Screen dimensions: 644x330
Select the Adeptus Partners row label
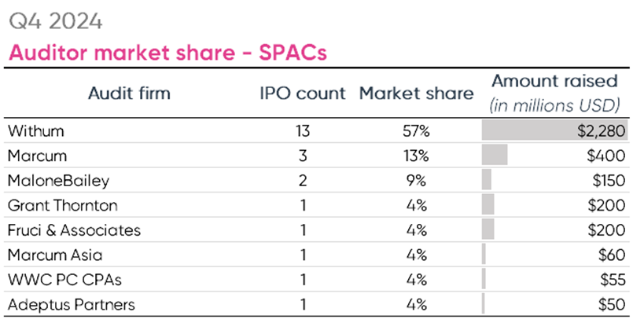point(71,304)
